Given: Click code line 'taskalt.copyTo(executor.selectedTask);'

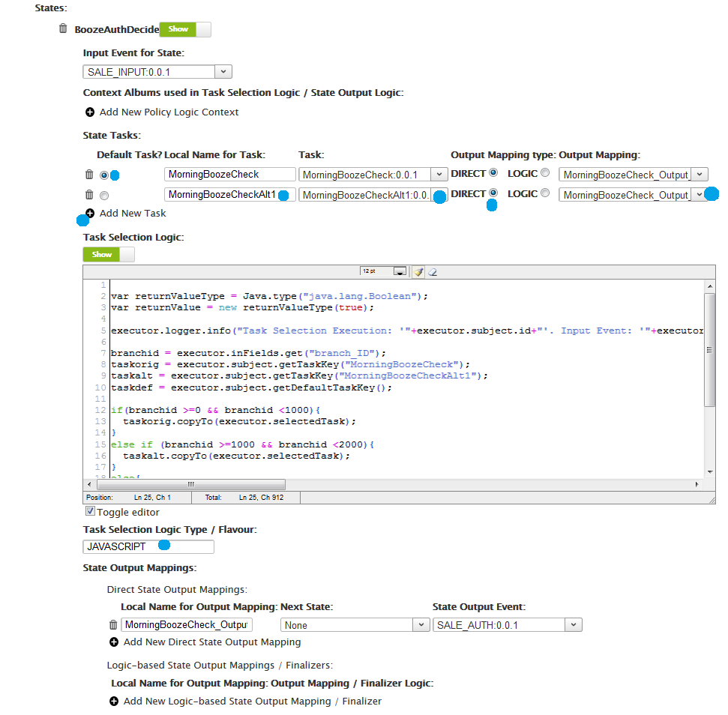Looking at the screenshot, I should (236, 456).
